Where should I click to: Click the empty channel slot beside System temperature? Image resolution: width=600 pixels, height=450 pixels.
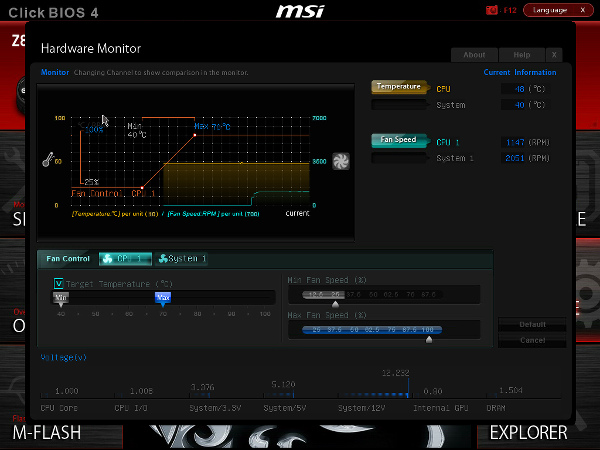(399, 104)
